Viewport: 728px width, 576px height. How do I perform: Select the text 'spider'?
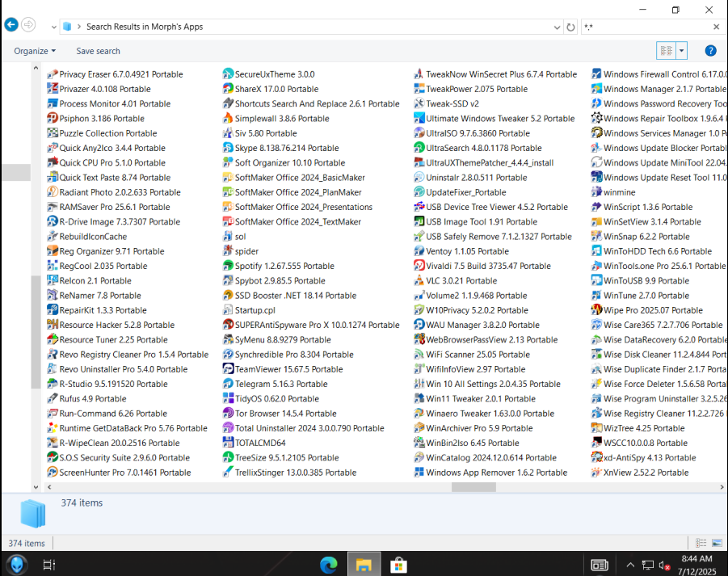[246, 251]
